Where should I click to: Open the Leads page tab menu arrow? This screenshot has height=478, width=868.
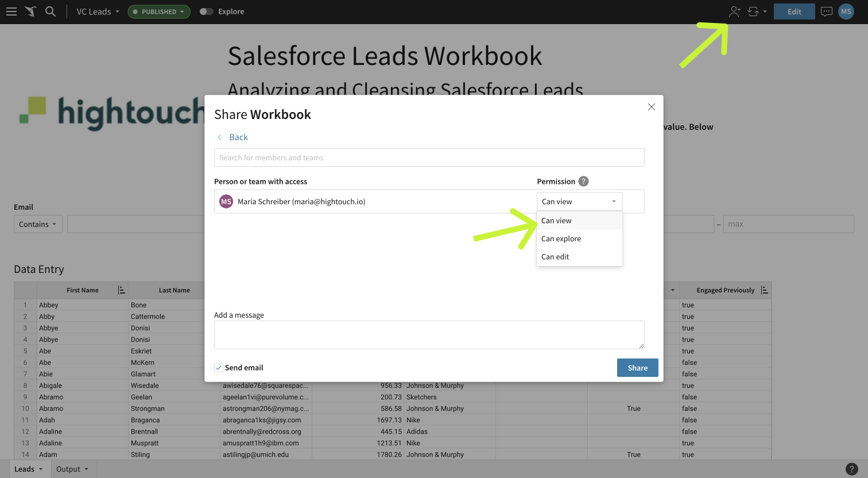point(41,469)
